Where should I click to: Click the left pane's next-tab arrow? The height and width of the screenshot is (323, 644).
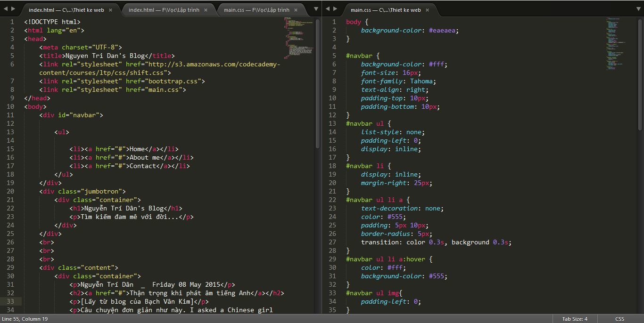13,8
